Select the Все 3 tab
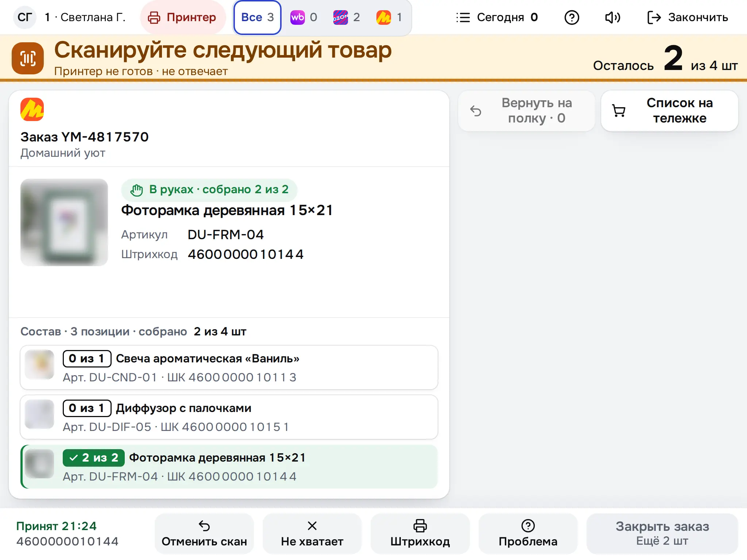Screen dimensions: 747x560 pos(258,17)
